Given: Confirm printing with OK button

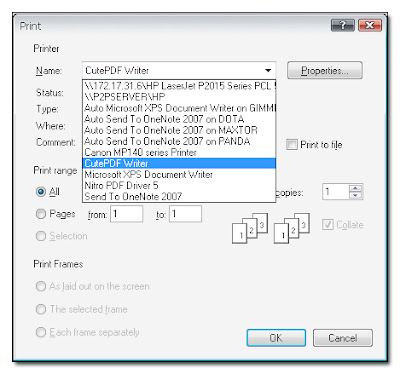Looking at the screenshot, I should (276, 338).
